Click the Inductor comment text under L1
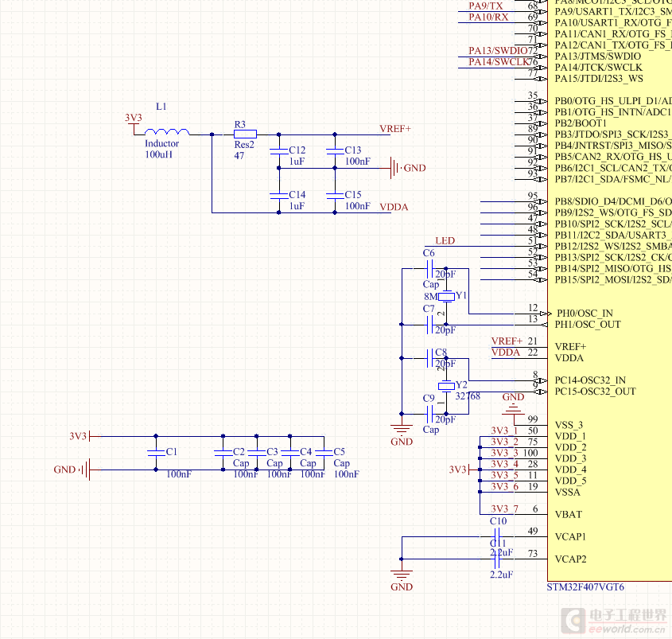 [161, 143]
